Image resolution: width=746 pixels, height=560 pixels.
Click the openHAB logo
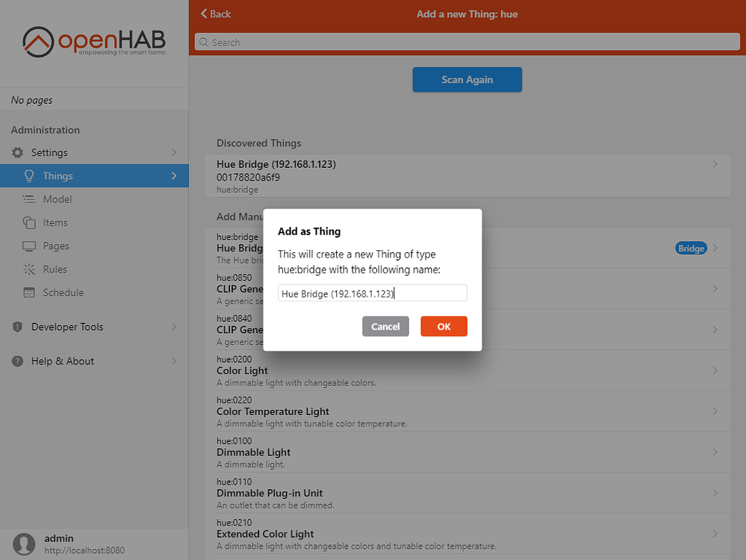click(93, 43)
